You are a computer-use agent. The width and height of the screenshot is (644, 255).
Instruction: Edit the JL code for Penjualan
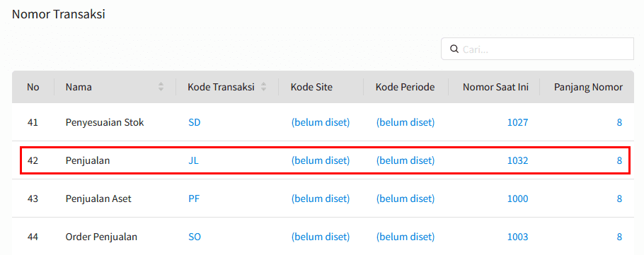click(193, 161)
